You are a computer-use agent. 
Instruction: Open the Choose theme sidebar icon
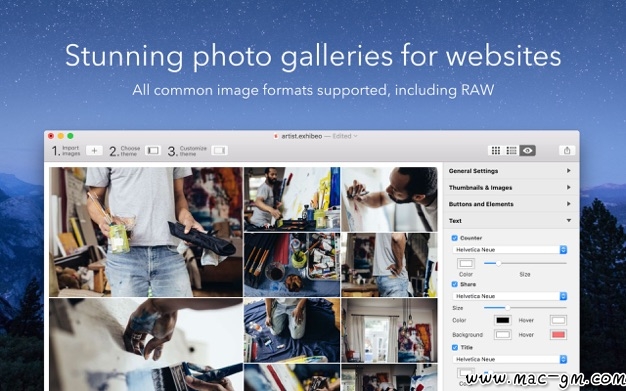(153, 151)
